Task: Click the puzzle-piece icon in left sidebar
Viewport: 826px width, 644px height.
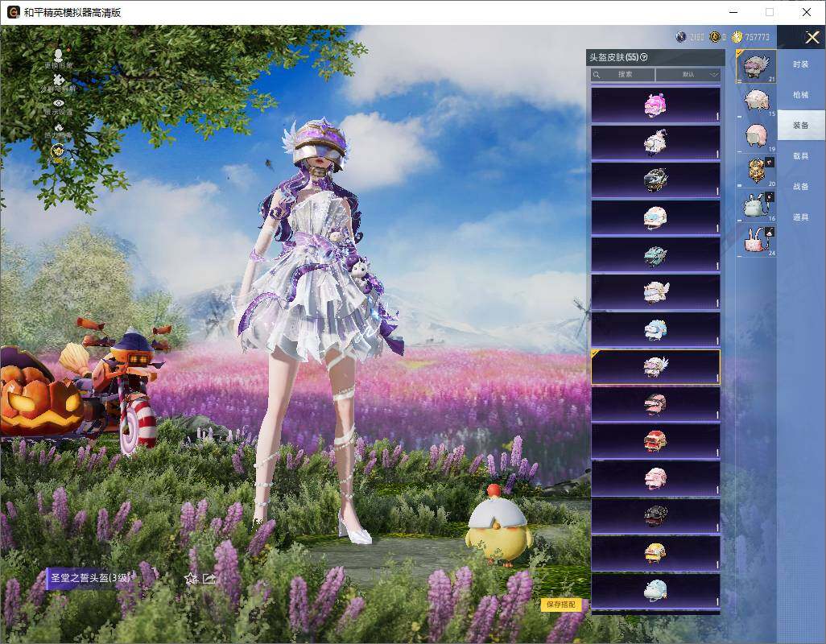Action: (59, 81)
